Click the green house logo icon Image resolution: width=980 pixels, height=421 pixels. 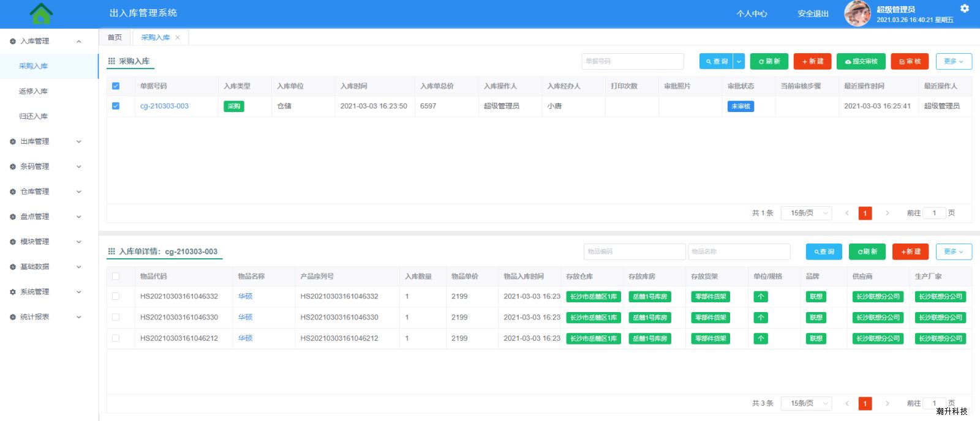tap(41, 13)
